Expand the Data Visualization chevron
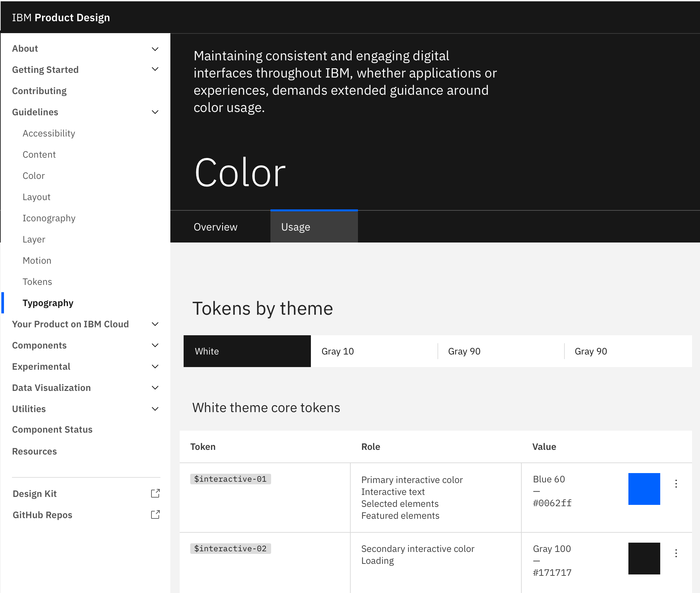700x593 pixels. coord(155,388)
